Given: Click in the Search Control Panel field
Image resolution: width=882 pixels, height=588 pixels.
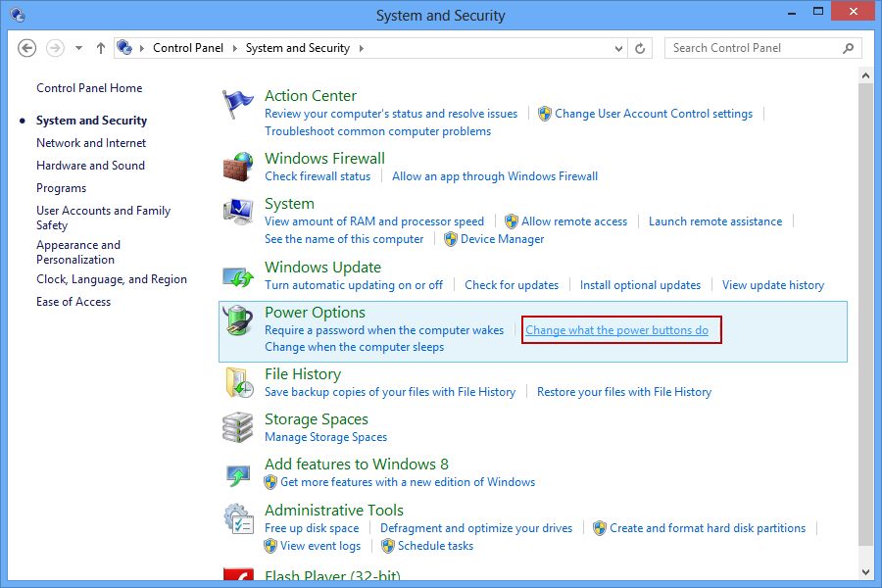Looking at the screenshot, I should click(x=763, y=48).
